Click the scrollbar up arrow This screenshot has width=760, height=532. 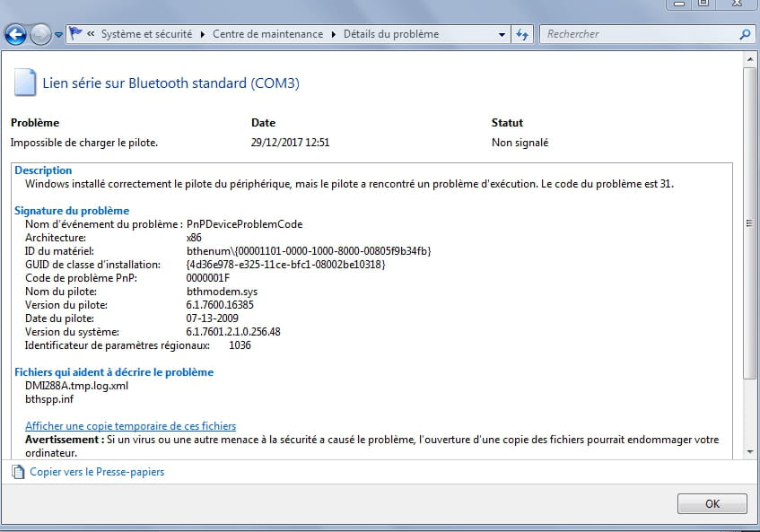(750, 59)
